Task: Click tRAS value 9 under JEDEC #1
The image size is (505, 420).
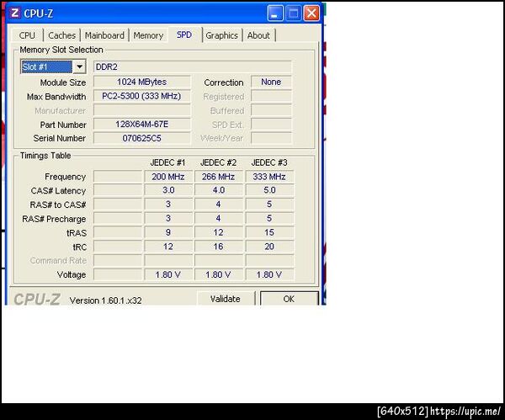Action: pos(168,232)
